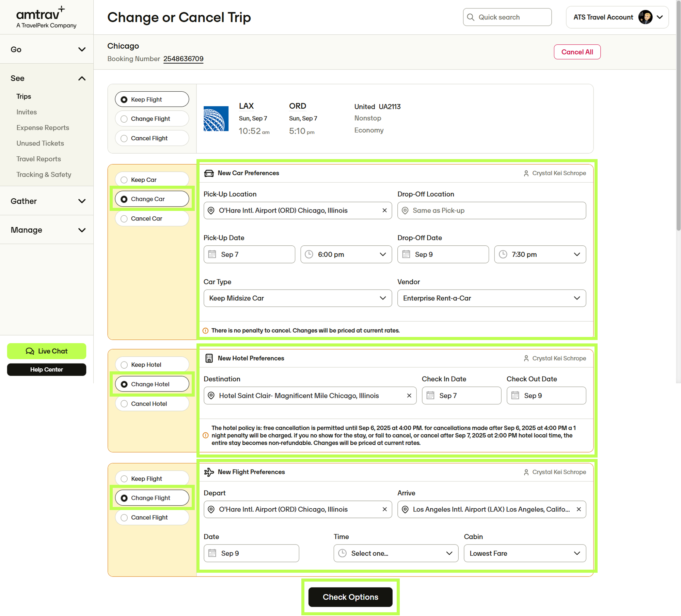The height and width of the screenshot is (616, 681).
Task: Click the calendar icon in Drop-Off Date
Action: coord(406,254)
